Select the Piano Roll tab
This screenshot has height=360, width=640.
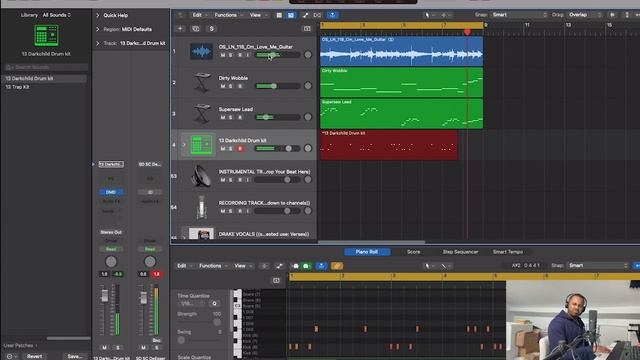coord(367,252)
